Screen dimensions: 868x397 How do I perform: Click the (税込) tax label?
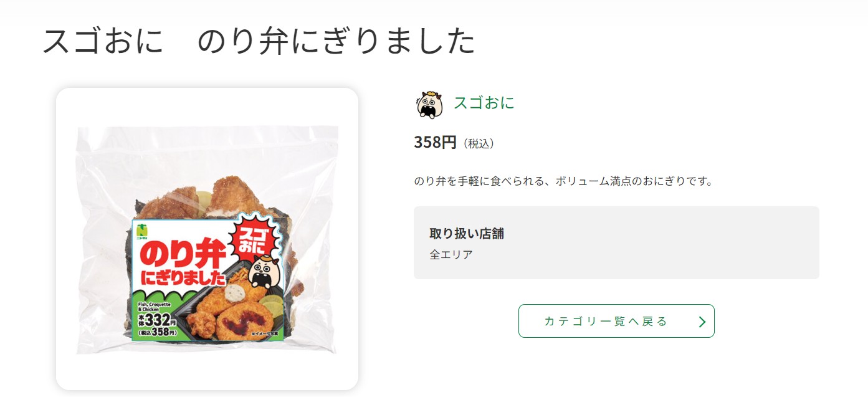click(x=479, y=144)
